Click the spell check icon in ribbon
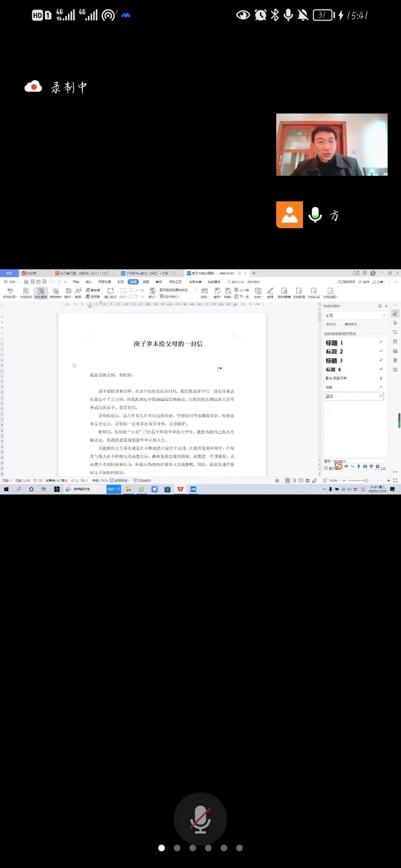This screenshot has height=868, width=401. 10,291
